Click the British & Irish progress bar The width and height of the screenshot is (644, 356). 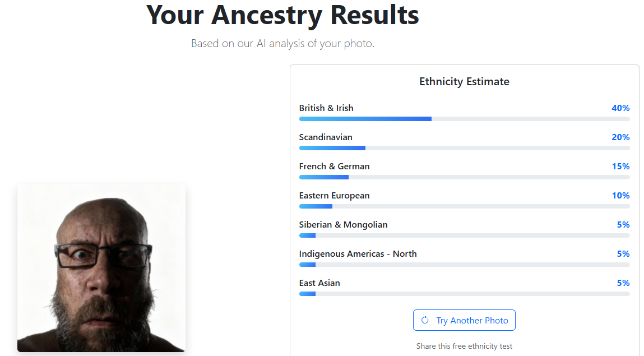click(x=464, y=119)
